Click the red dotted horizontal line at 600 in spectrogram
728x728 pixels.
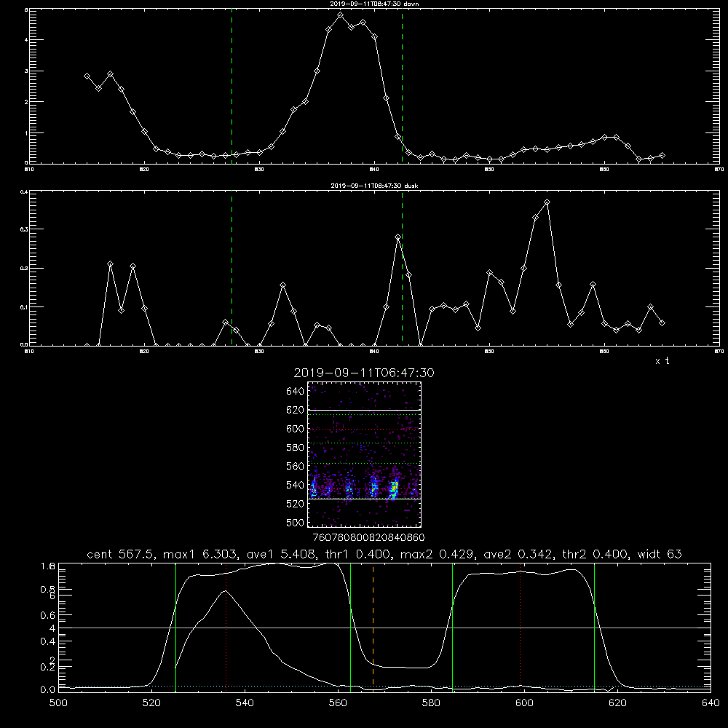pos(365,429)
